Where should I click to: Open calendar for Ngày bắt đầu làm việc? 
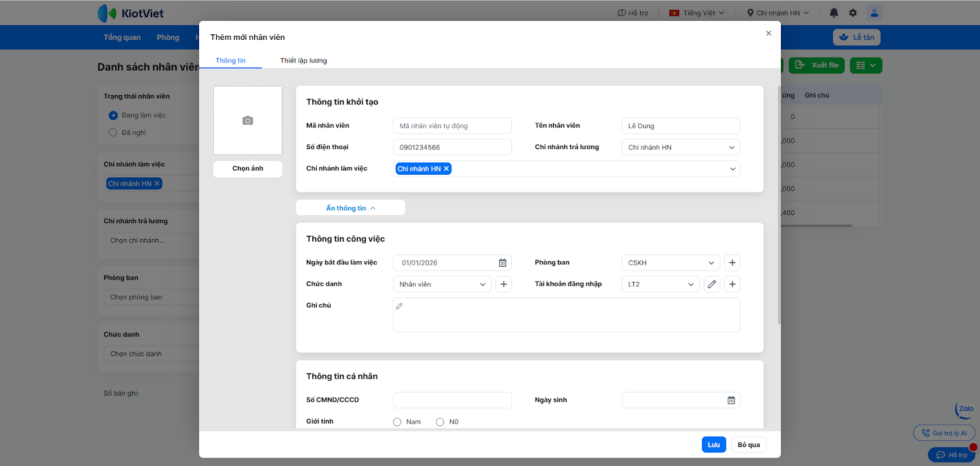[502, 263]
